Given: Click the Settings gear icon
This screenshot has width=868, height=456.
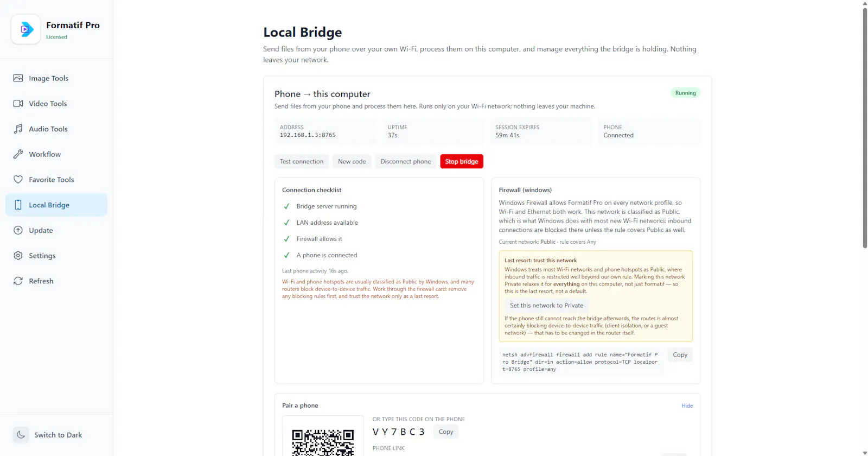Looking at the screenshot, I should [x=18, y=255].
